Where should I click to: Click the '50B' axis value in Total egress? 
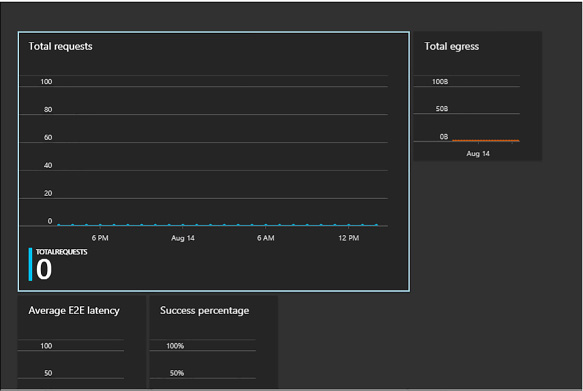[442, 109]
